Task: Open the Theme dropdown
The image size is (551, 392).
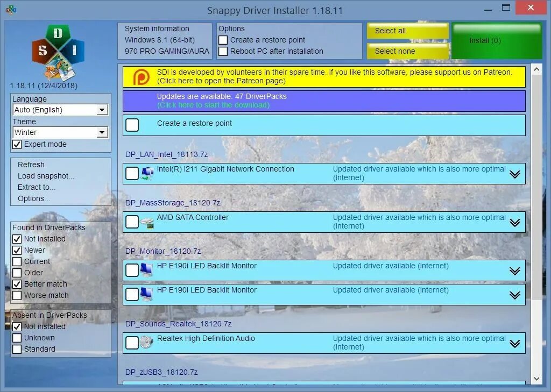Action: click(60, 132)
